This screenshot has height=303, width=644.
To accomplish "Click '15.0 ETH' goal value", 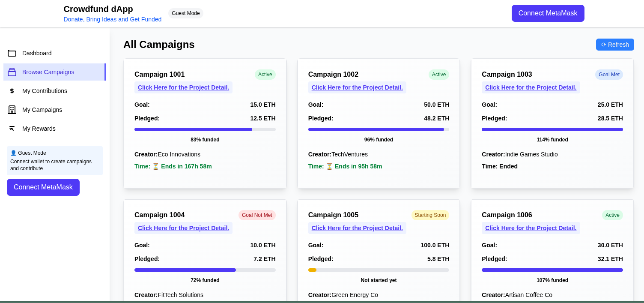I will tap(263, 105).
